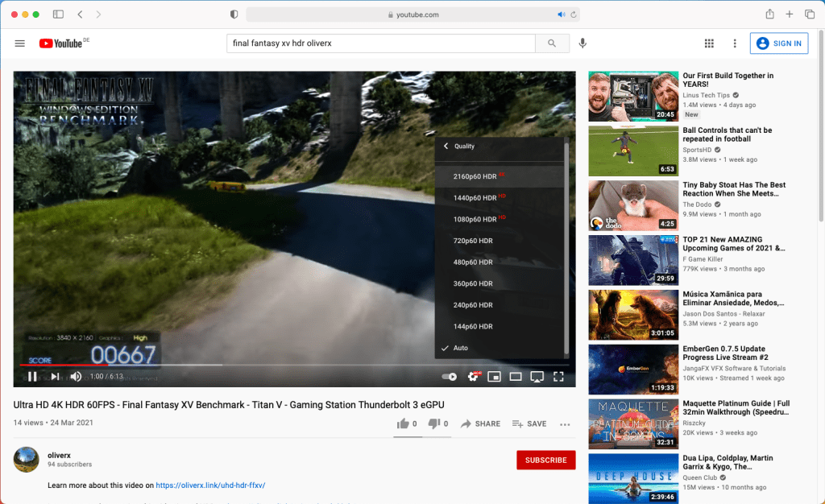Image resolution: width=825 pixels, height=504 pixels.
Task: Enter fullscreen mode
Action: click(x=558, y=376)
